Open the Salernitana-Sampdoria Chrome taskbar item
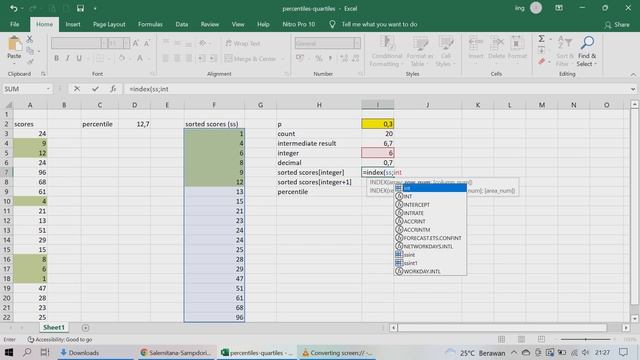Viewport: 640px width, 360px height. [x=176, y=352]
